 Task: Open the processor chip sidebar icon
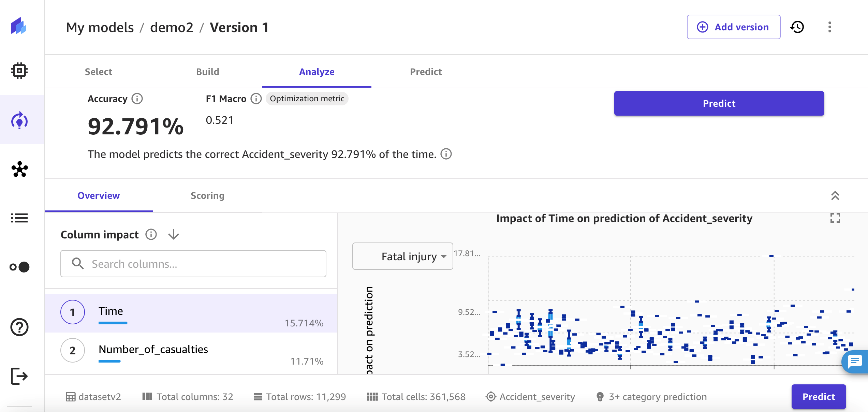19,71
